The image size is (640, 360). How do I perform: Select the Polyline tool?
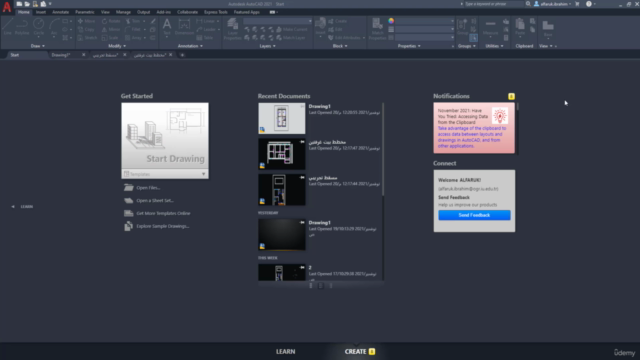tap(22, 27)
